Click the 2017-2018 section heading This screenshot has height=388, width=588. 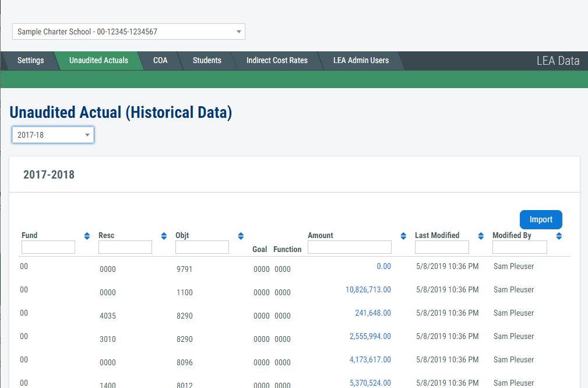coord(49,174)
